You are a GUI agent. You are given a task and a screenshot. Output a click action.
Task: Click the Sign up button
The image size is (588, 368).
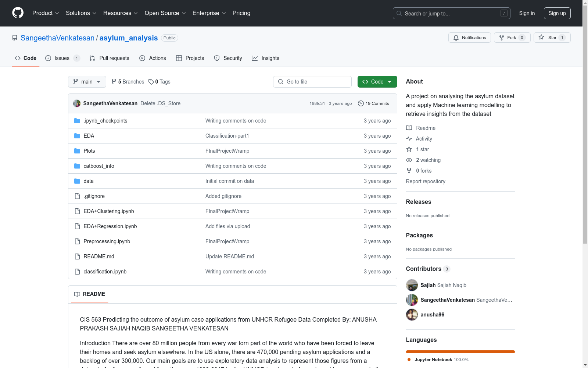point(557,13)
